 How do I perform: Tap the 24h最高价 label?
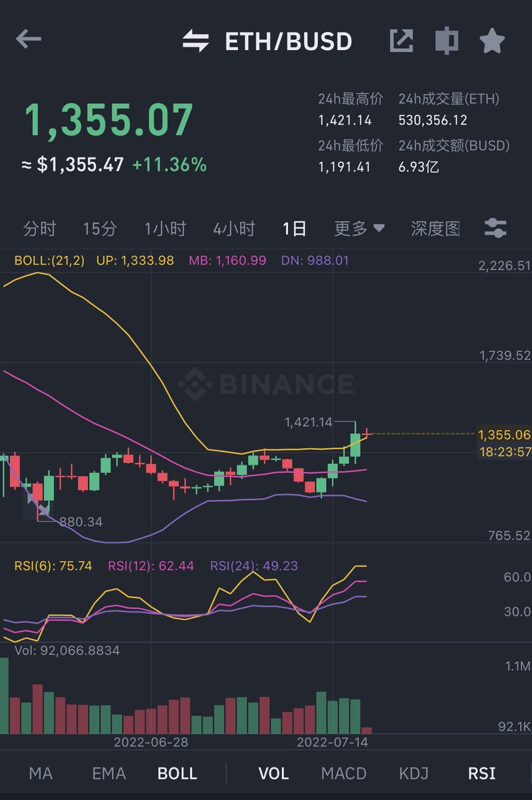[351, 99]
